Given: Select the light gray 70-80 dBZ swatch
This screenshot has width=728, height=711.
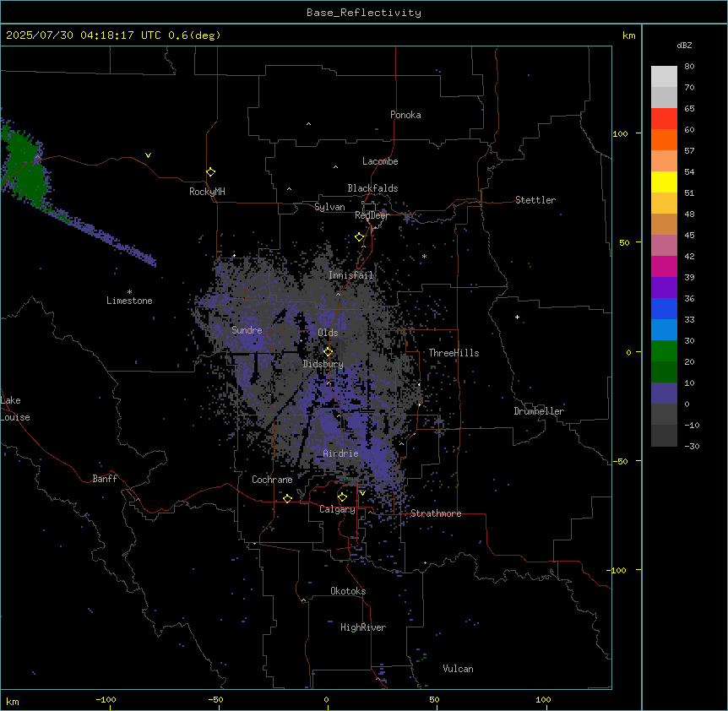Looking at the screenshot, I should [664, 76].
